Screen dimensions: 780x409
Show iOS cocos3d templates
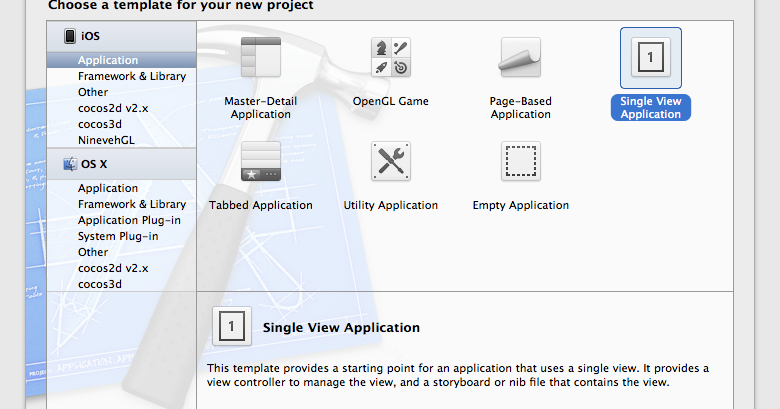(x=100, y=124)
